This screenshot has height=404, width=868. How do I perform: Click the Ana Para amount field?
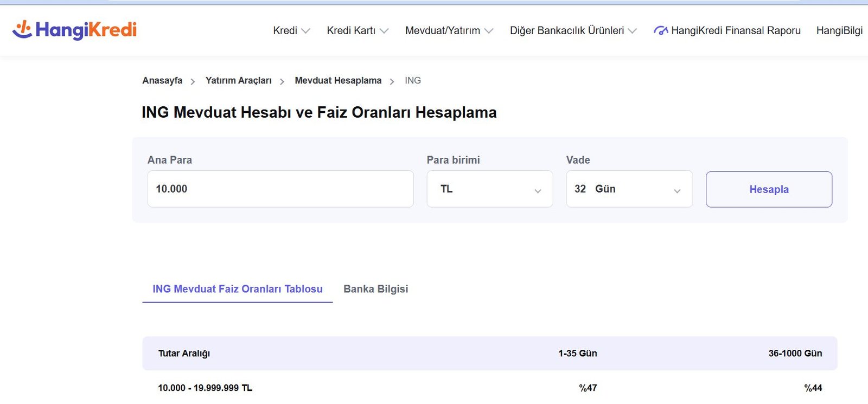pyautogui.click(x=280, y=189)
